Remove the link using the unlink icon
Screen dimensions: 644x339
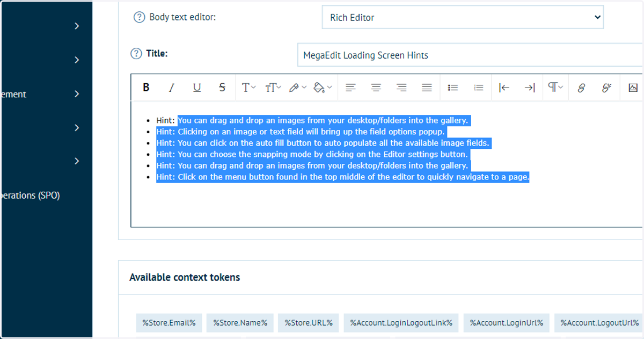tap(607, 88)
